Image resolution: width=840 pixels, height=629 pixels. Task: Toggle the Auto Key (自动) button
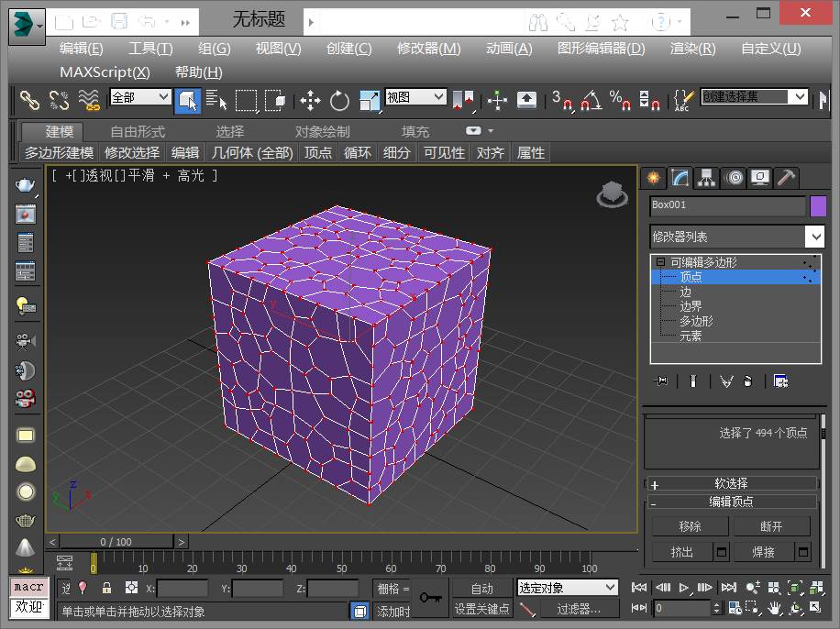(481, 589)
